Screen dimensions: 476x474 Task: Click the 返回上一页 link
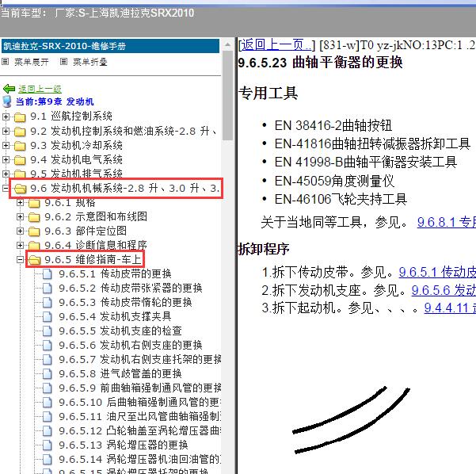276,45
